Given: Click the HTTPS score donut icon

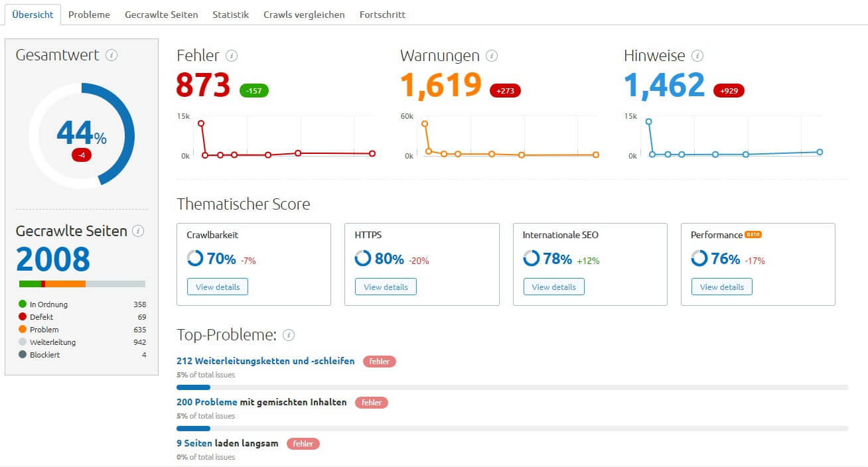Looking at the screenshot, I should [x=363, y=259].
